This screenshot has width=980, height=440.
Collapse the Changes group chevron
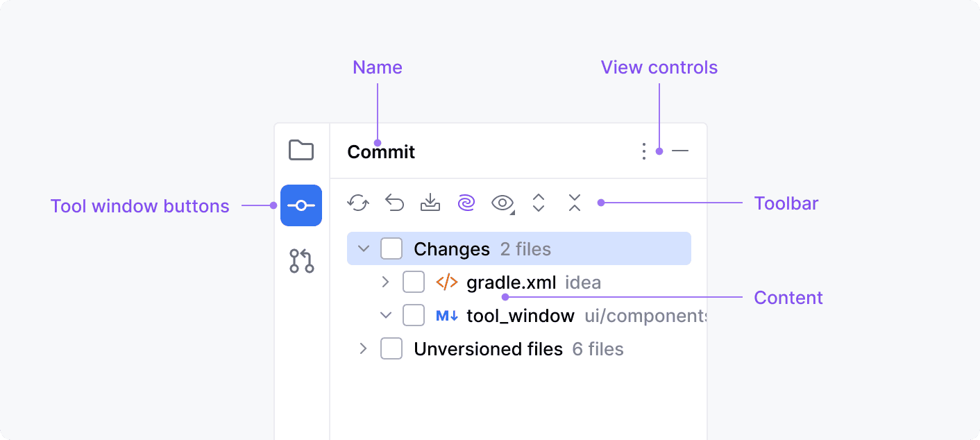(x=363, y=248)
